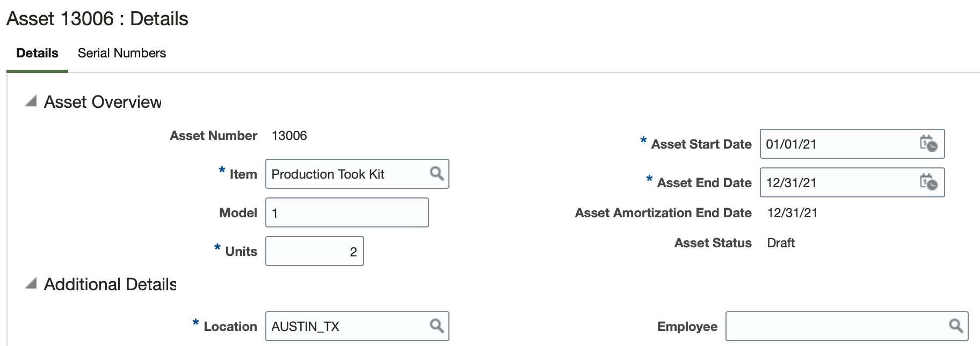Image resolution: width=980 pixels, height=346 pixels.
Task: Click the Asset Start Date input field
Action: click(x=838, y=144)
